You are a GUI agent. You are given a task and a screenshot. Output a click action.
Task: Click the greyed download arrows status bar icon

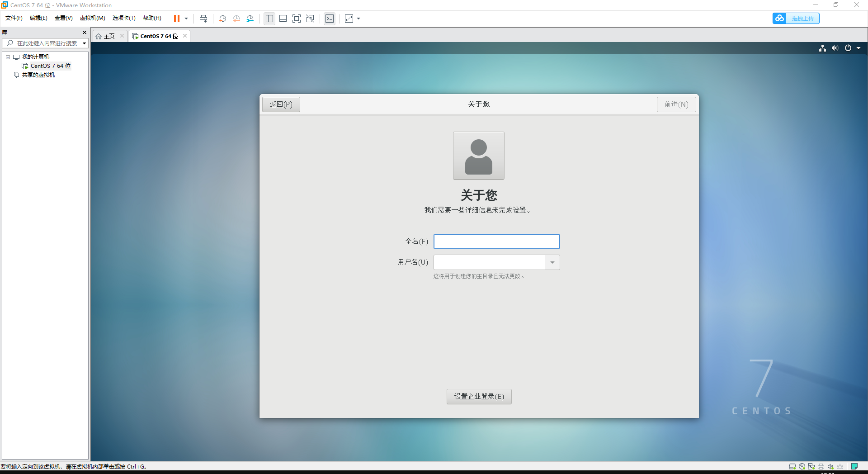pos(840,467)
